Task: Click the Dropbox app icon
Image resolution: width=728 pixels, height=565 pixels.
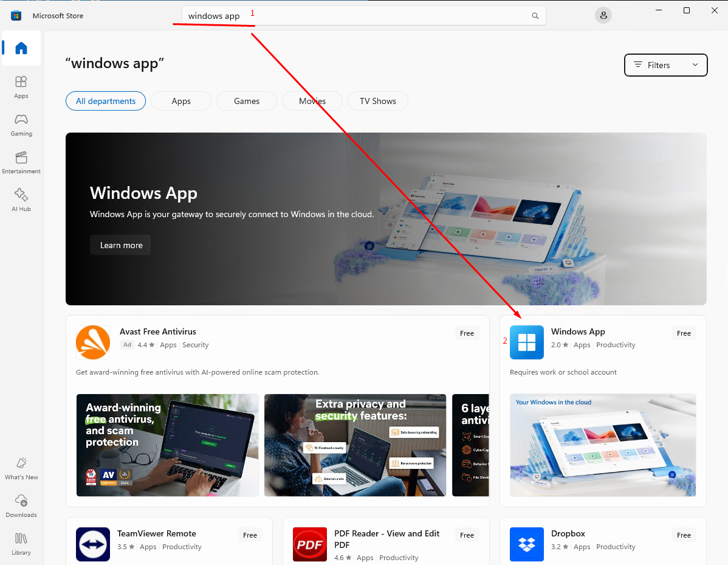Action: [526, 544]
